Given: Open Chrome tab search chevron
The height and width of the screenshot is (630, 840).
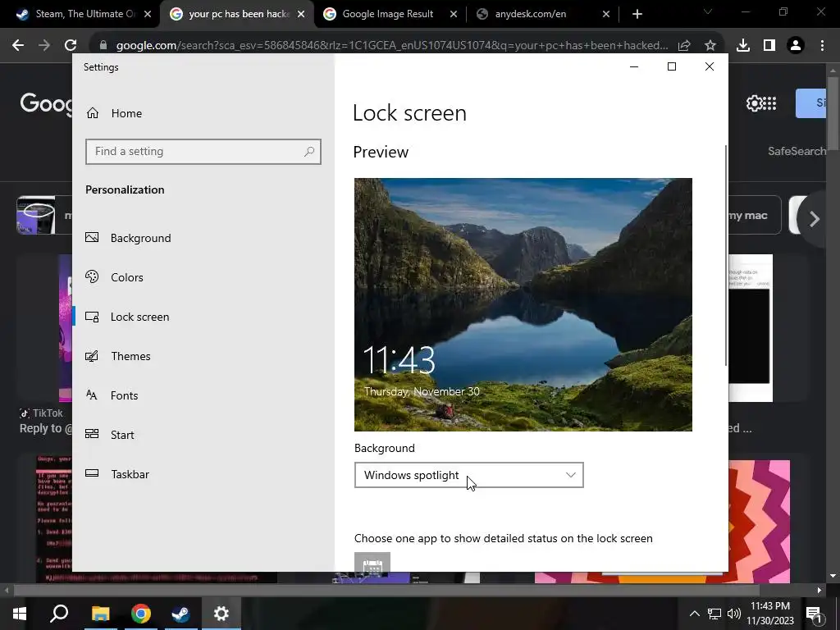Looking at the screenshot, I should (x=708, y=11).
